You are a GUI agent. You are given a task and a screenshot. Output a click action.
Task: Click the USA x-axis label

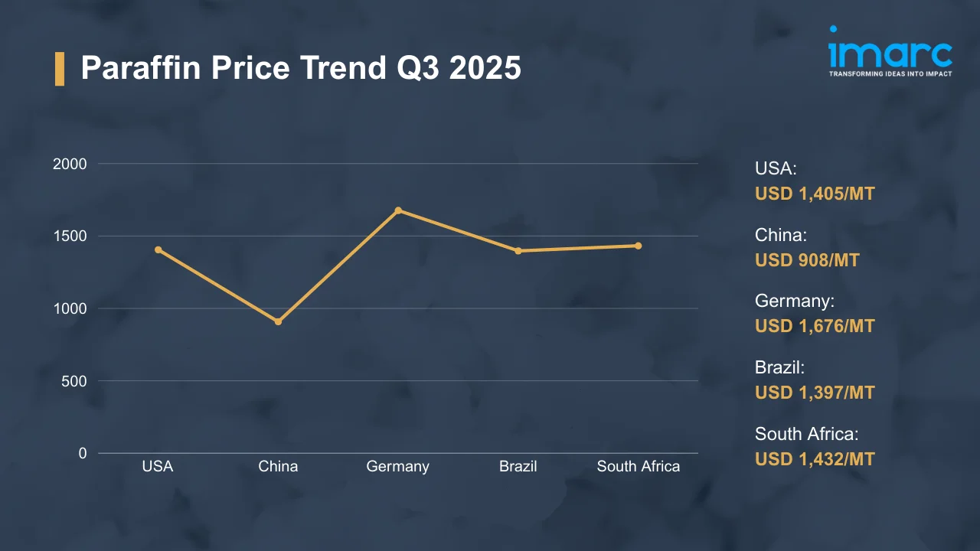[158, 466]
